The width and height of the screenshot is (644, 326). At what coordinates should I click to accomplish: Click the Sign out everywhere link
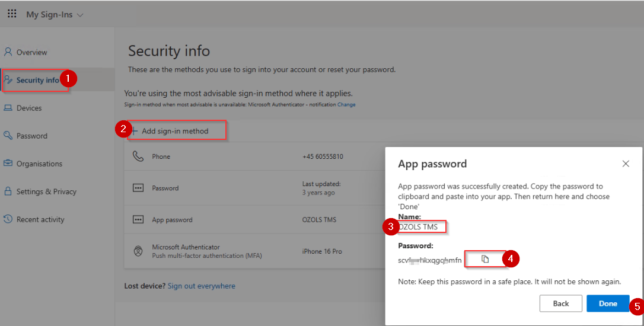[201, 286]
